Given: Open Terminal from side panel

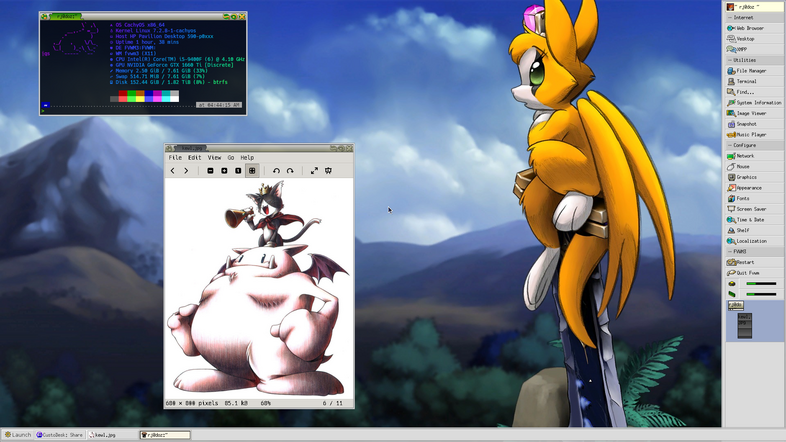Looking at the screenshot, I should [754, 81].
